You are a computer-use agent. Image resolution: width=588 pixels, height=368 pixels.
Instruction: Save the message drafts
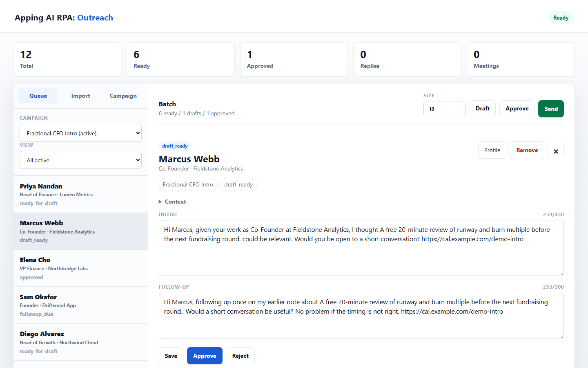(x=171, y=356)
